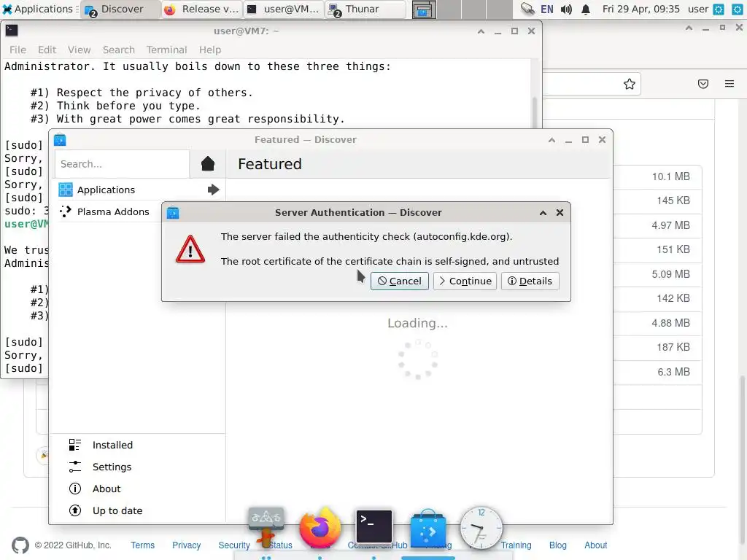Click the network connection tray icon
Viewport: 747px width, 560px height.
(527, 9)
